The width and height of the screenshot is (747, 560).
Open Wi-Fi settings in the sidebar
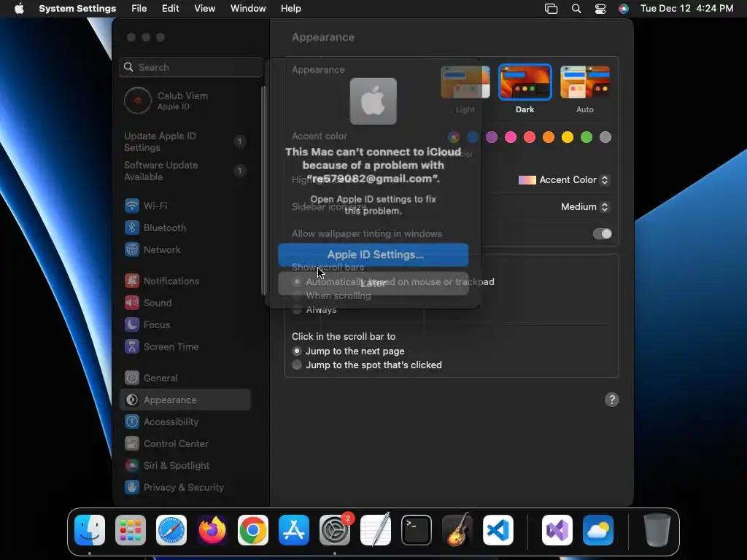coord(185,206)
